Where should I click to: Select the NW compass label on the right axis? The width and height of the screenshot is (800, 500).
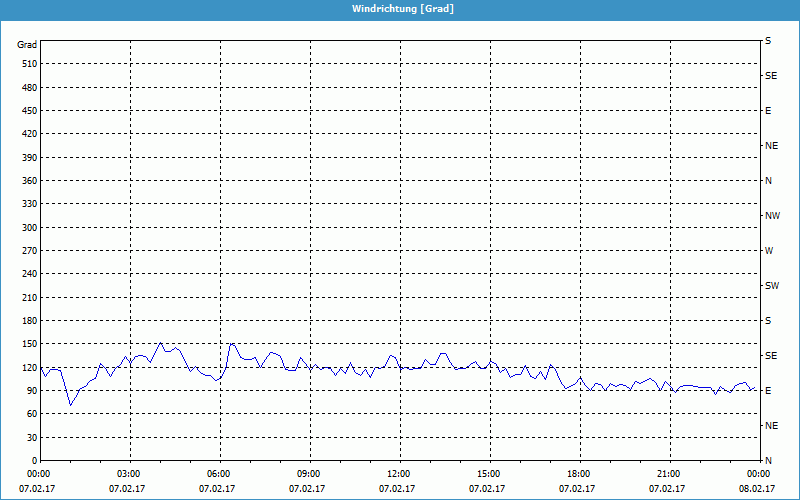[771, 216]
